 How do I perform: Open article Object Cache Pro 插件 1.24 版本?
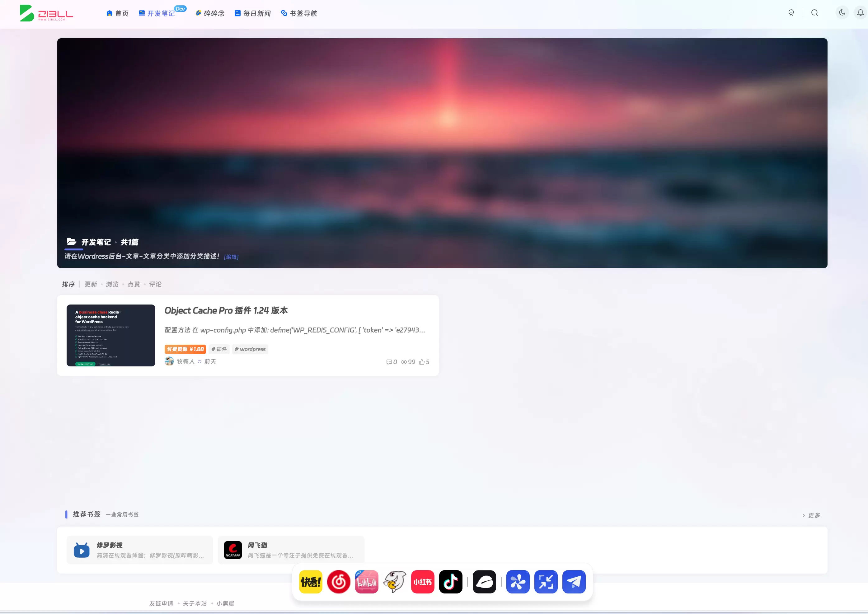(x=226, y=310)
